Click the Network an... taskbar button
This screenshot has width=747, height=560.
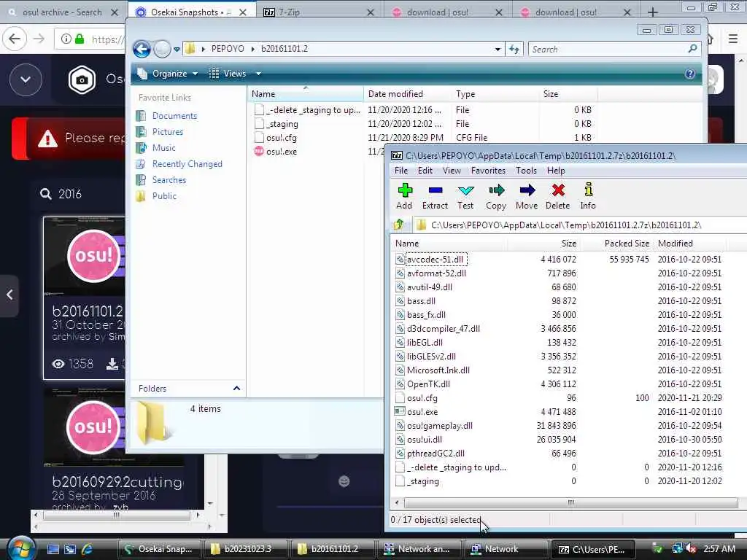point(418,549)
